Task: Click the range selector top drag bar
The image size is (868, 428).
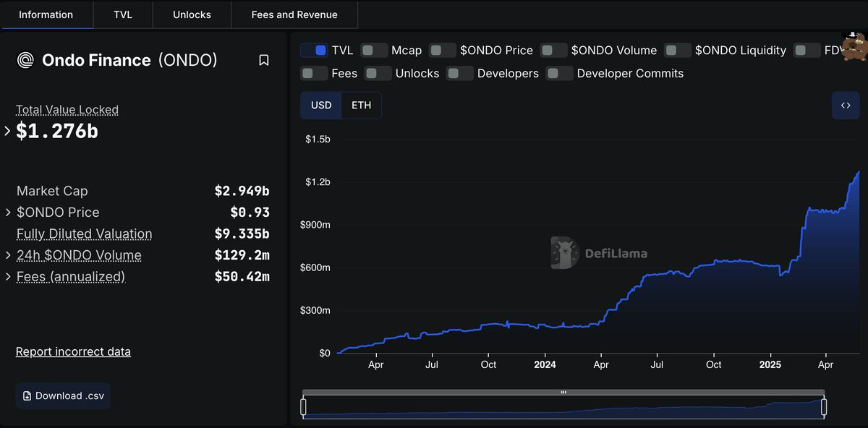Action: [x=563, y=393]
